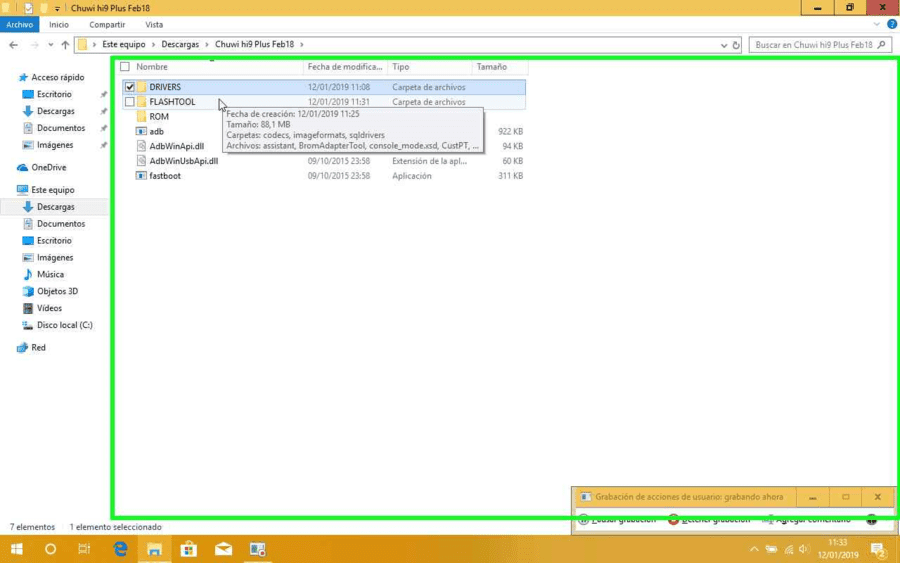The width and height of the screenshot is (900, 563).
Task: Expand chevron after Chuwi hi9 Plus Feb18
Action: [301, 44]
